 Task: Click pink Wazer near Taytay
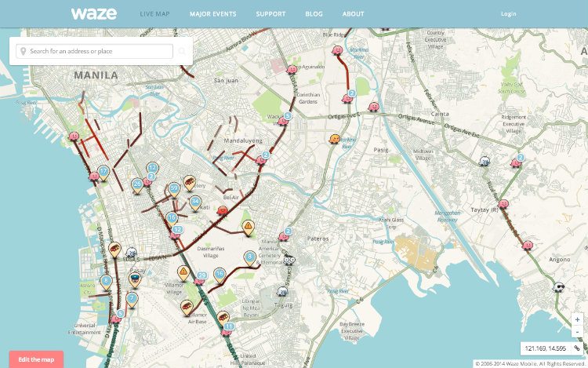(x=503, y=204)
